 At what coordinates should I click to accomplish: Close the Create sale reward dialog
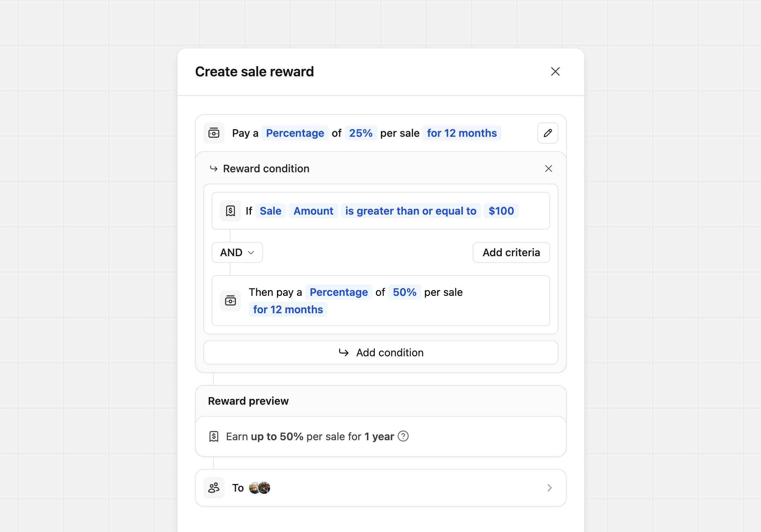tap(555, 71)
